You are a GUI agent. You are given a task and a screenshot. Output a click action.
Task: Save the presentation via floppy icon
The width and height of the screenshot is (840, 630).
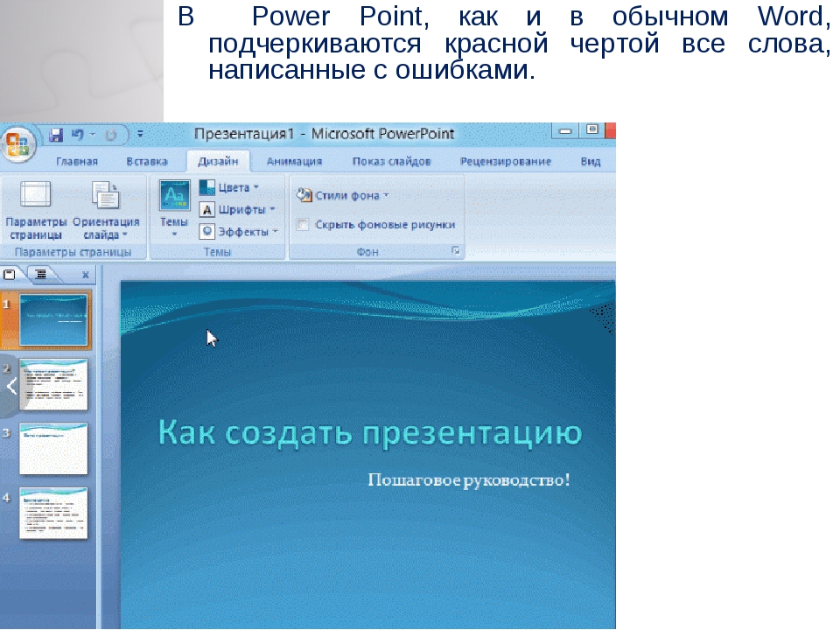[x=56, y=135]
